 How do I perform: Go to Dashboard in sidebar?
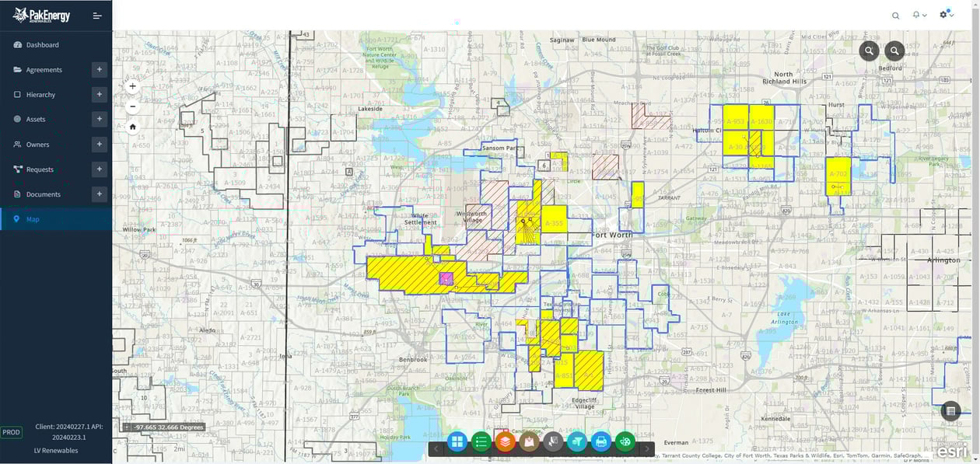pyautogui.click(x=42, y=45)
